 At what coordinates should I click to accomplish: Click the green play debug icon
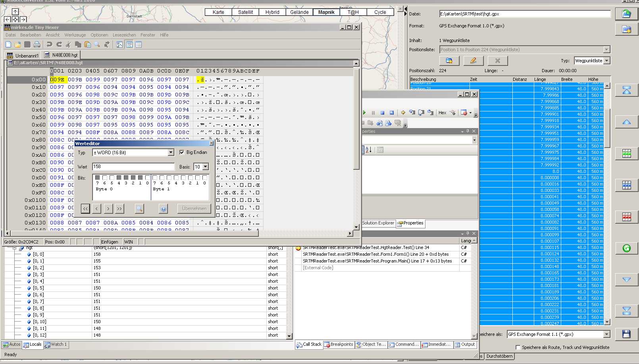coord(364,113)
